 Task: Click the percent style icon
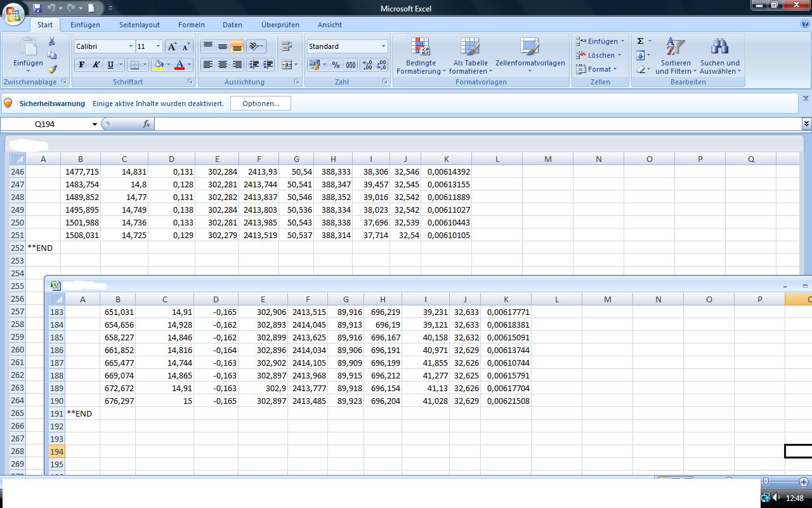(x=336, y=65)
